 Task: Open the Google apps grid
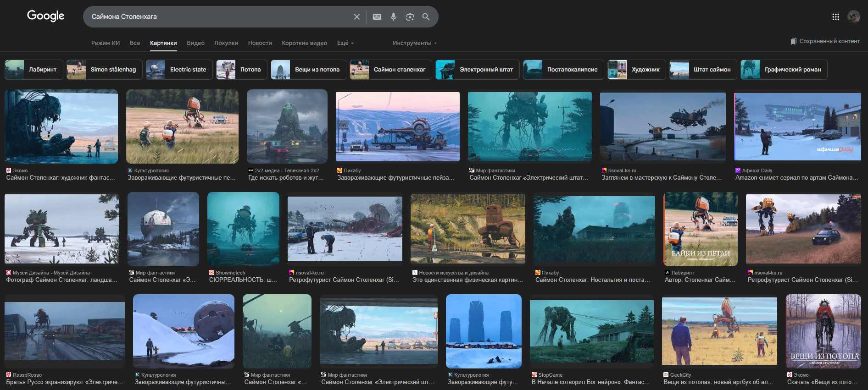click(x=835, y=17)
